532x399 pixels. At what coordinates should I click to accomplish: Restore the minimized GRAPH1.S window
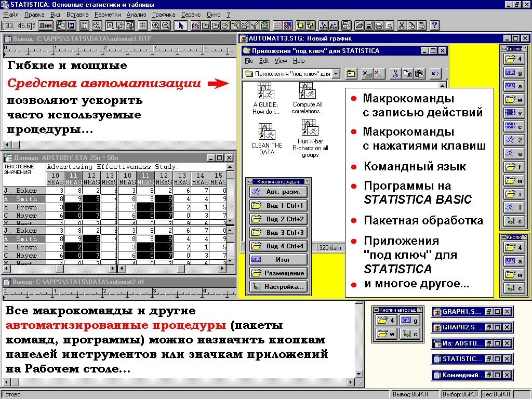tap(489, 310)
